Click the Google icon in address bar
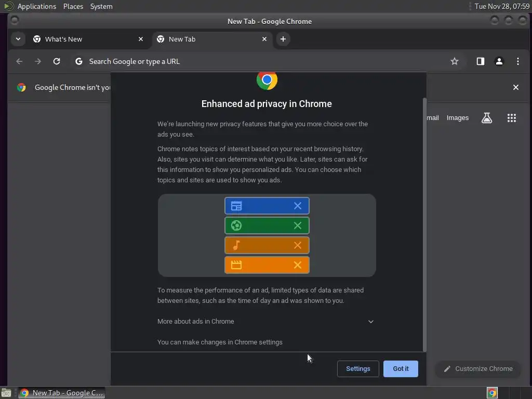Viewport: 532px width, 399px height. 79,61
